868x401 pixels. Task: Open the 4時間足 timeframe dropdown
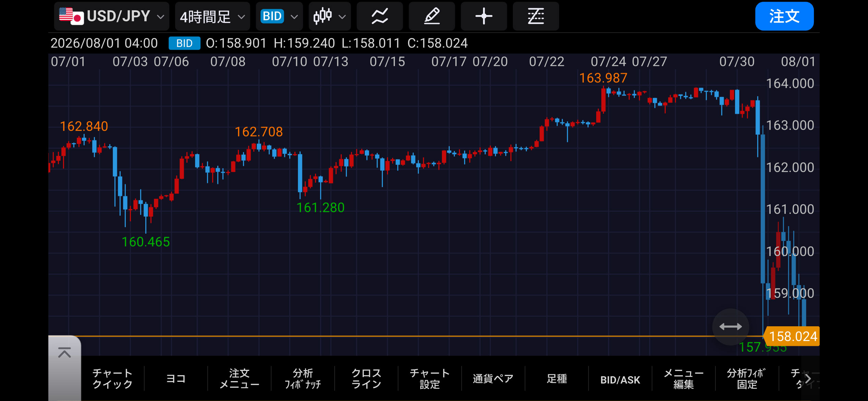click(x=213, y=16)
